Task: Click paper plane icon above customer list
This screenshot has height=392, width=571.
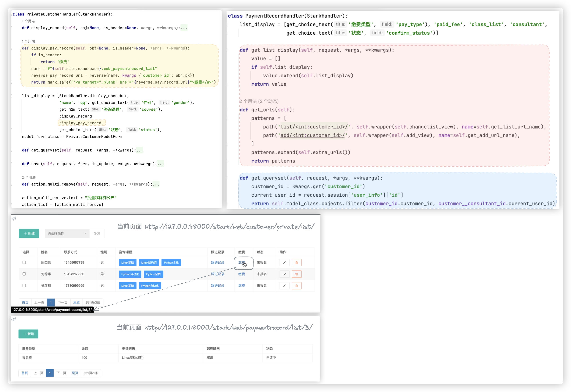Action: [14, 218]
